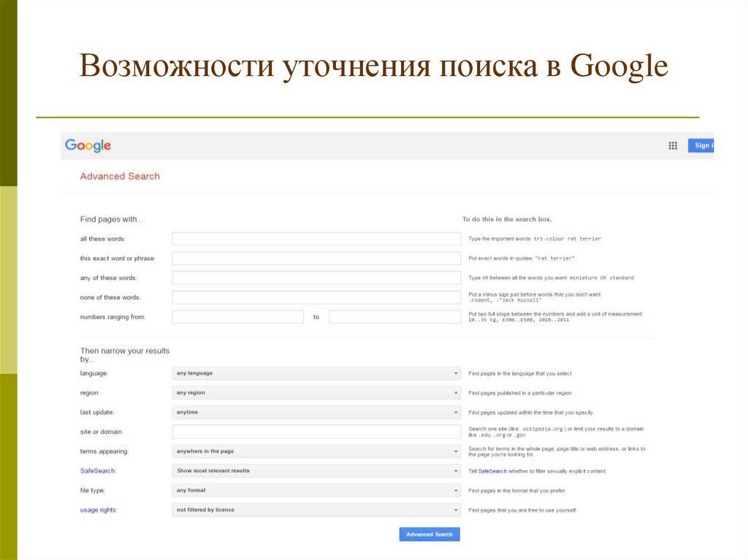748x560 pixels.
Task: Click the 'Find pages with...' heading
Action: 112,220
